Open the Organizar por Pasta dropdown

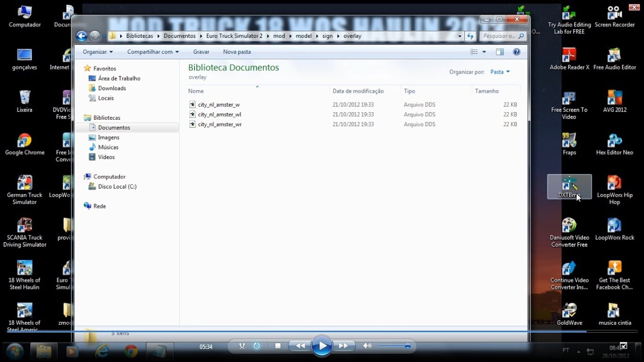[x=500, y=72]
